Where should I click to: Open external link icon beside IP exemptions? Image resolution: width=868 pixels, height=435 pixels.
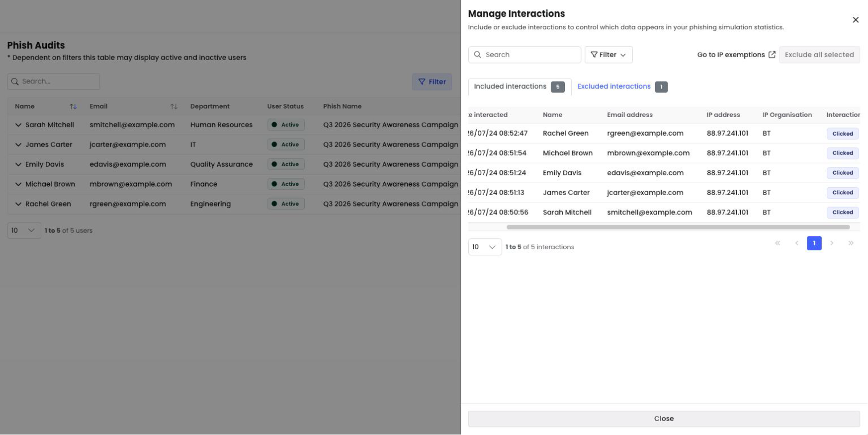(772, 55)
